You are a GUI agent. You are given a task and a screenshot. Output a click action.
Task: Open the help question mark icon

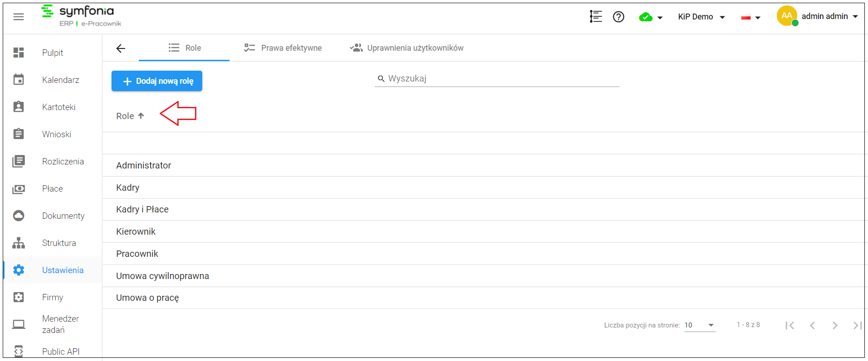click(x=619, y=17)
